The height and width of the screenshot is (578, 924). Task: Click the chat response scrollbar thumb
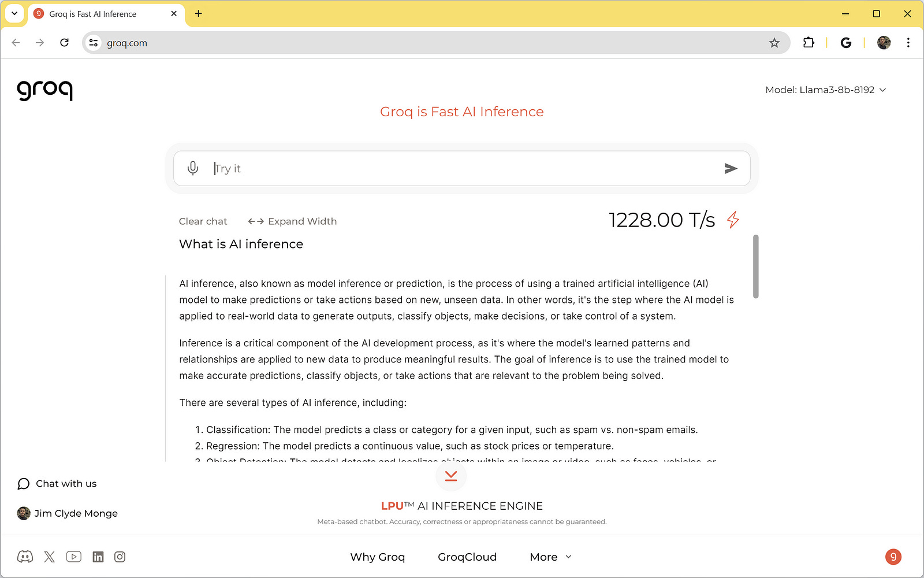[x=756, y=266]
